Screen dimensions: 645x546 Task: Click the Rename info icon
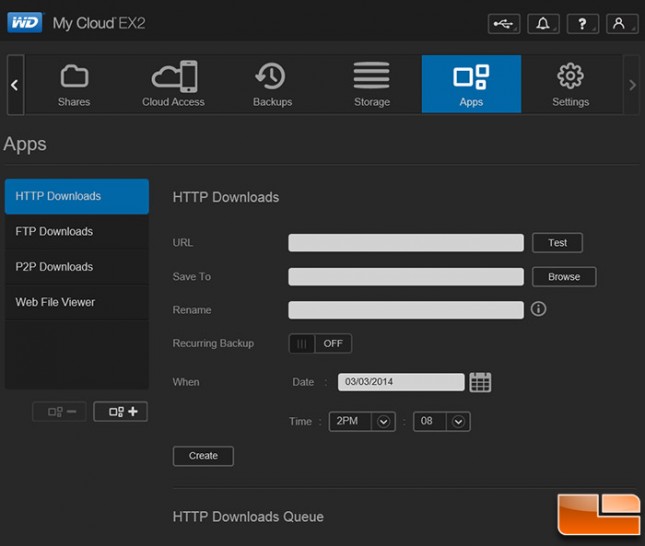coord(538,309)
